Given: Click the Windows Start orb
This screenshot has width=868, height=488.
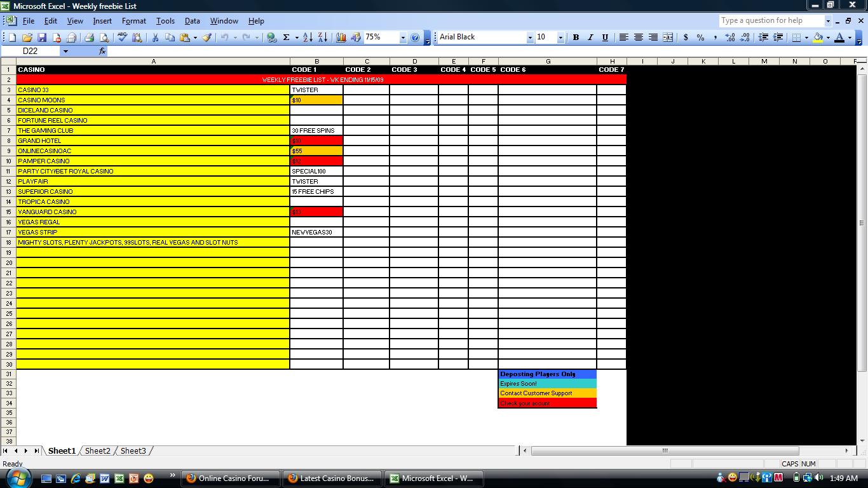Looking at the screenshot, I should 17,477.
